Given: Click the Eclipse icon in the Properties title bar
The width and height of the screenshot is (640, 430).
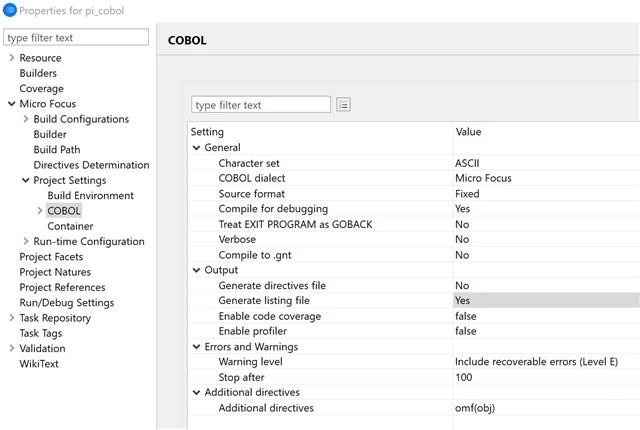Looking at the screenshot, I should point(10,10).
